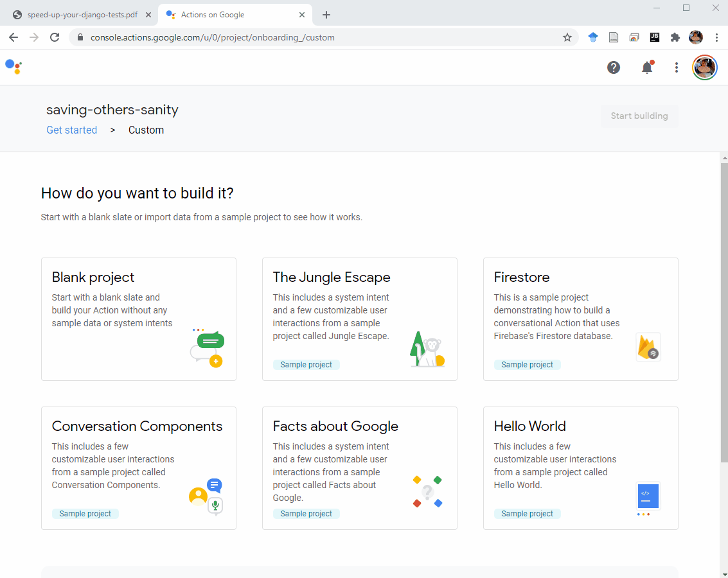Click the Get started breadcrumb link
The height and width of the screenshot is (578, 728).
point(71,130)
